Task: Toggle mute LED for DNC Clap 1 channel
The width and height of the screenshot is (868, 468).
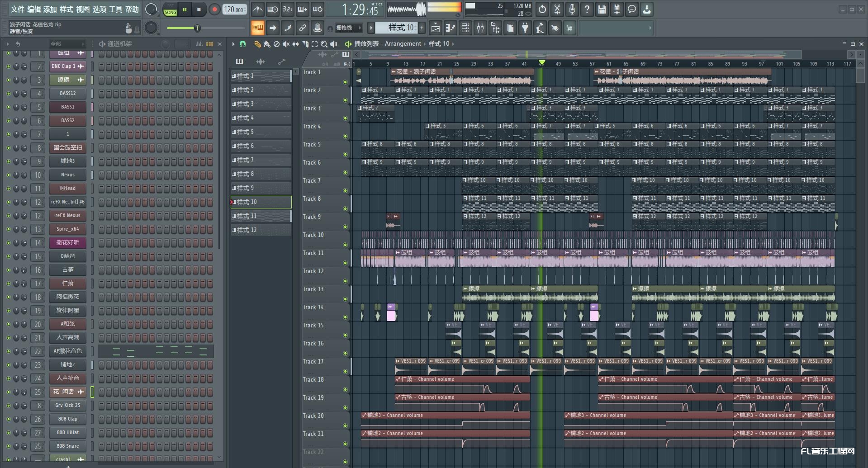Action: point(8,66)
